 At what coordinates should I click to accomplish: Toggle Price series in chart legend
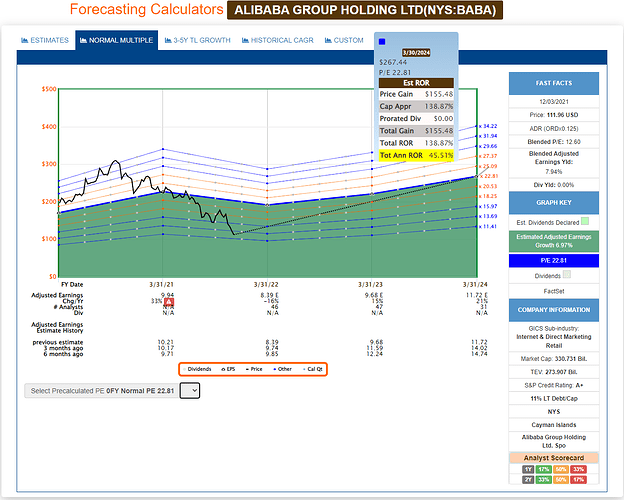point(254,369)
